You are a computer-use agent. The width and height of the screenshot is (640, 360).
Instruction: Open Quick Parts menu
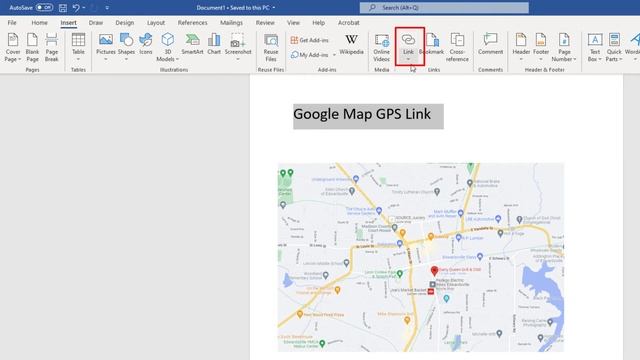tap(614, 47)
